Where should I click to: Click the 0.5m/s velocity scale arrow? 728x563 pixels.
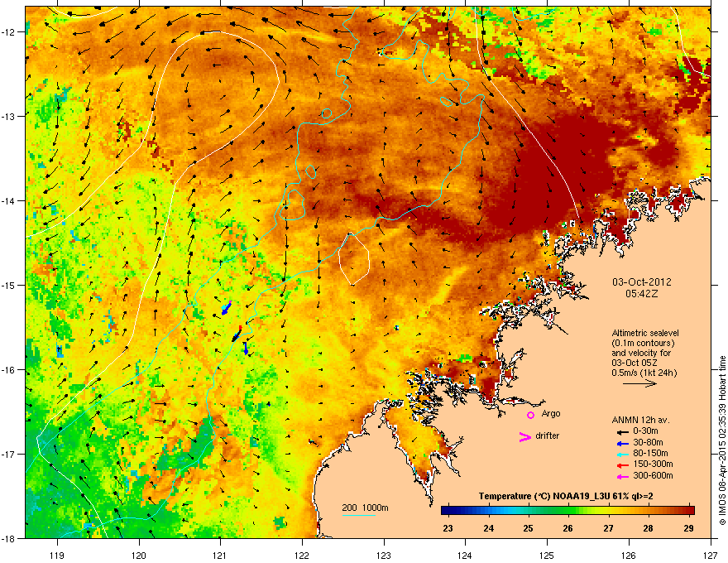pyautogui.click(x=639, y=383)
